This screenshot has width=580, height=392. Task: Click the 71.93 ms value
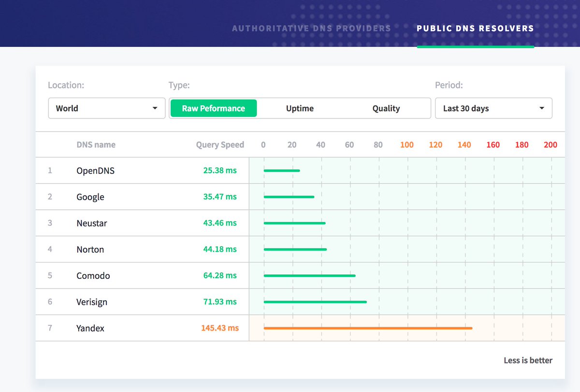220,302
